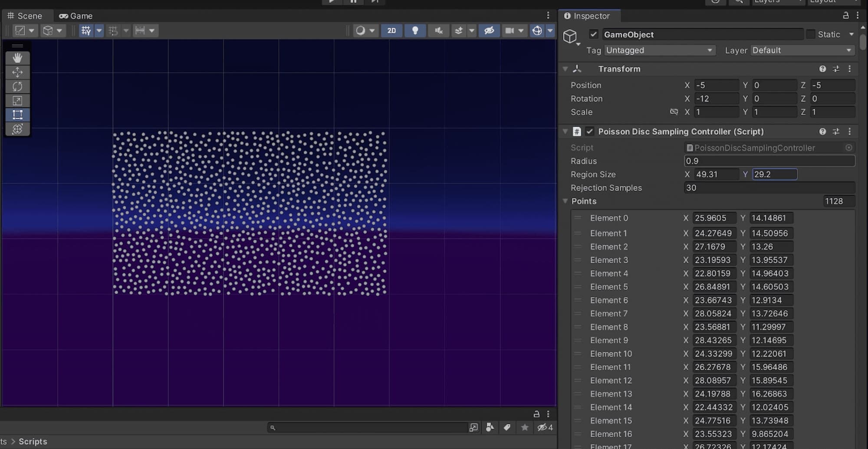Open Transform component presets button
868x449 pixels.
point(836,69)
